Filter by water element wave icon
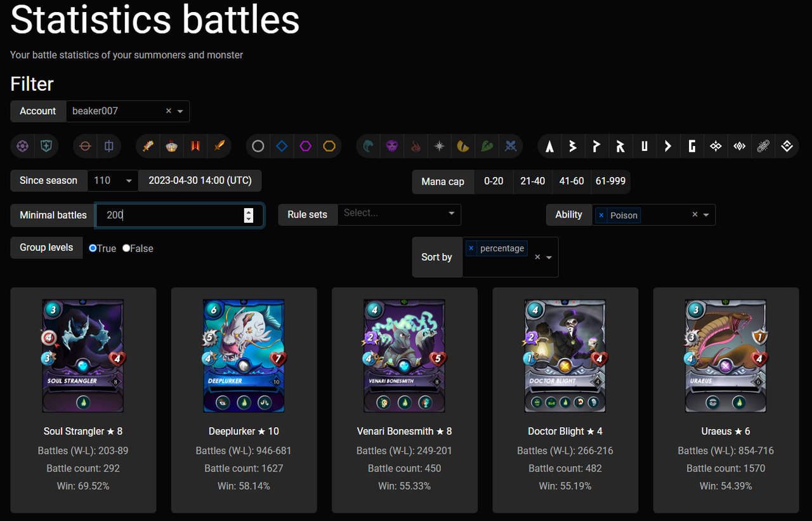Image resolution: width=812 pixels, height=521 pixels. pos(368,147)
